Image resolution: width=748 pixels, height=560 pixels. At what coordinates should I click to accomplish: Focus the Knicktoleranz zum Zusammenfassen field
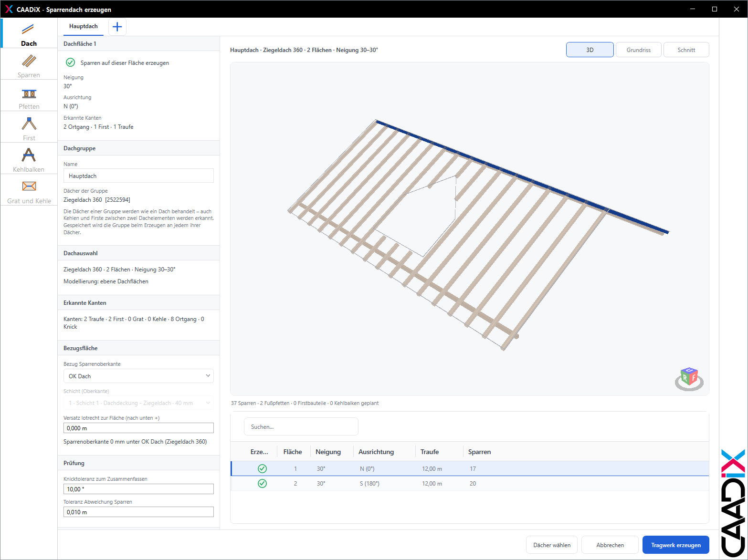tap(138, 489)
